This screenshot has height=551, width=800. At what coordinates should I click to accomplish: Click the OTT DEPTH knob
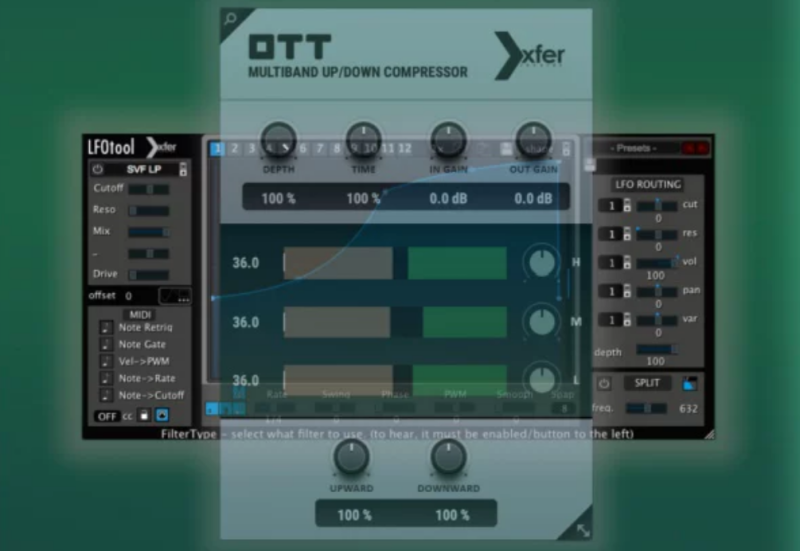tap(279, 140)
